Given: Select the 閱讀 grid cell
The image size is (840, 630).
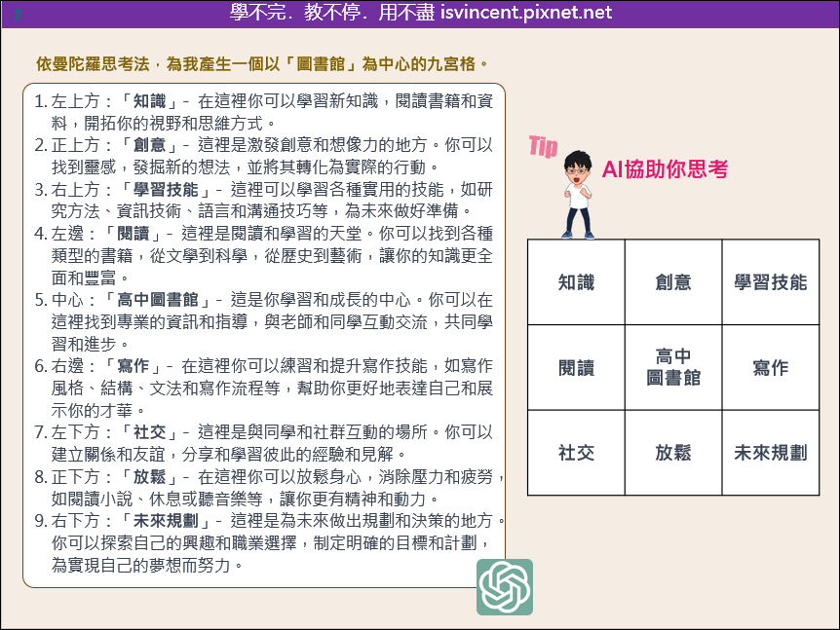Looking at the screenshot, I should (576, 368).
